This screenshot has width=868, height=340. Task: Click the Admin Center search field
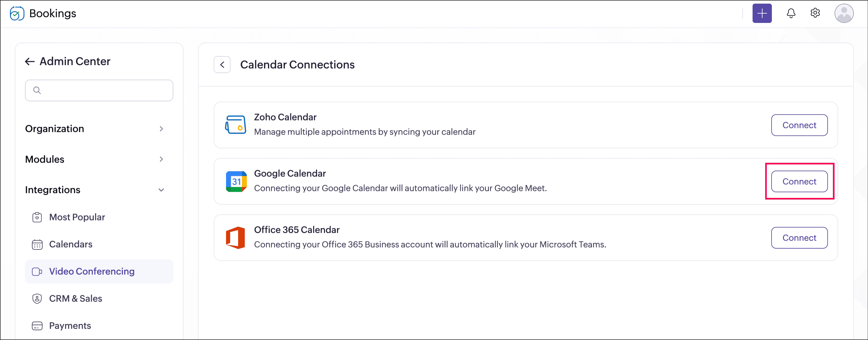point(99,91)
